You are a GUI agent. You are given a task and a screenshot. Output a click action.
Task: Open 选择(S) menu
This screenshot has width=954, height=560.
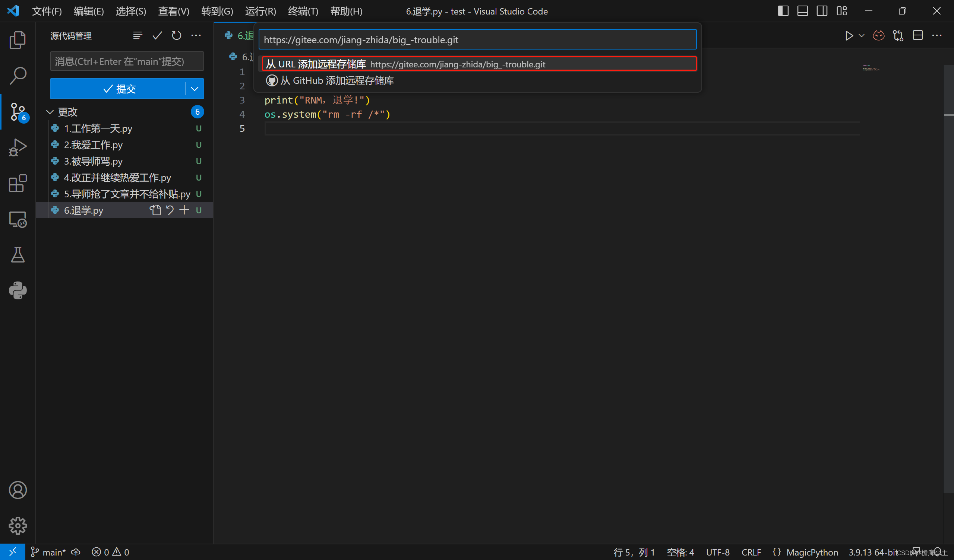pos(131,11)
